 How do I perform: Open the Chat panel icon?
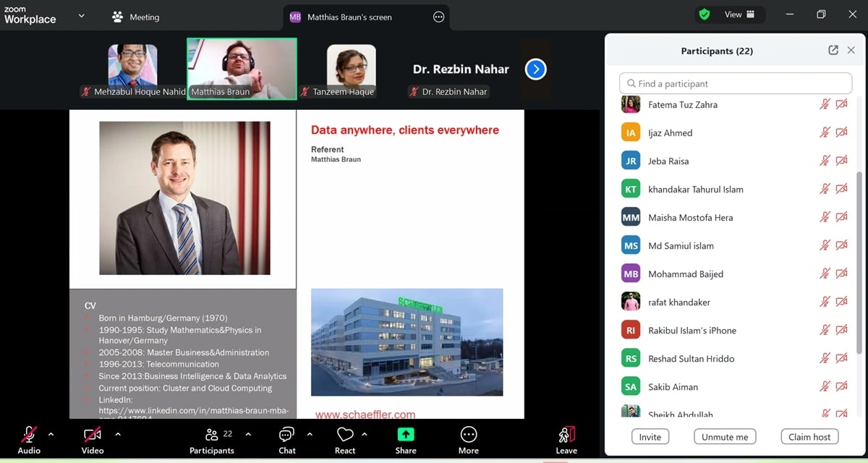pos(286,435)
